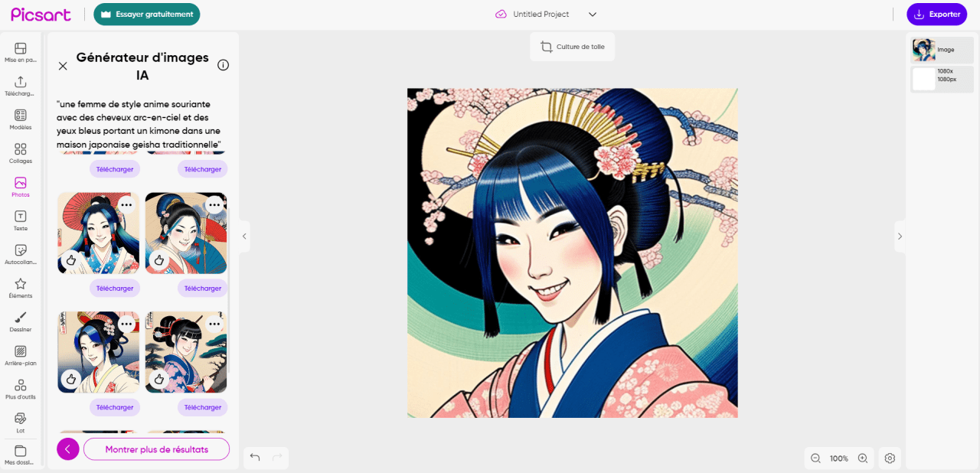
Task: Open canvas settings gear icon
Action: [890, 458]
